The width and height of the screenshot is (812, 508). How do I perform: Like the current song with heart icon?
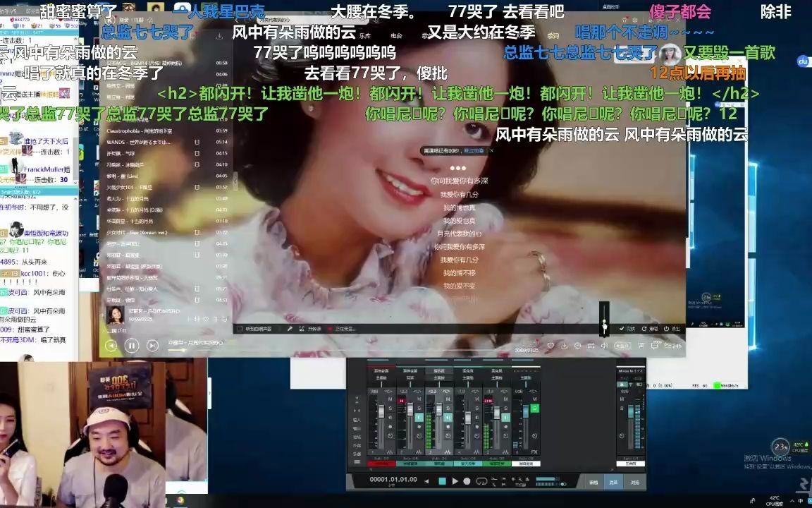550,346
